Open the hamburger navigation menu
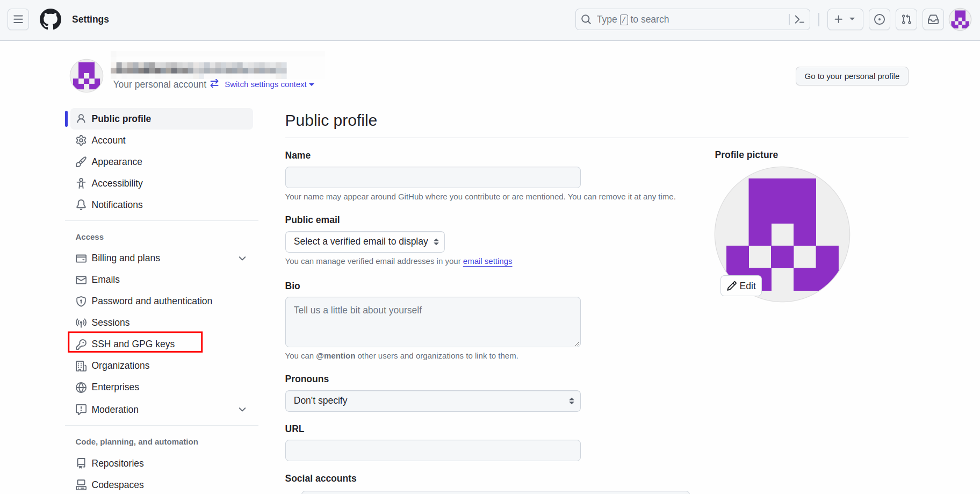The image size is (980, 494). 18,19
